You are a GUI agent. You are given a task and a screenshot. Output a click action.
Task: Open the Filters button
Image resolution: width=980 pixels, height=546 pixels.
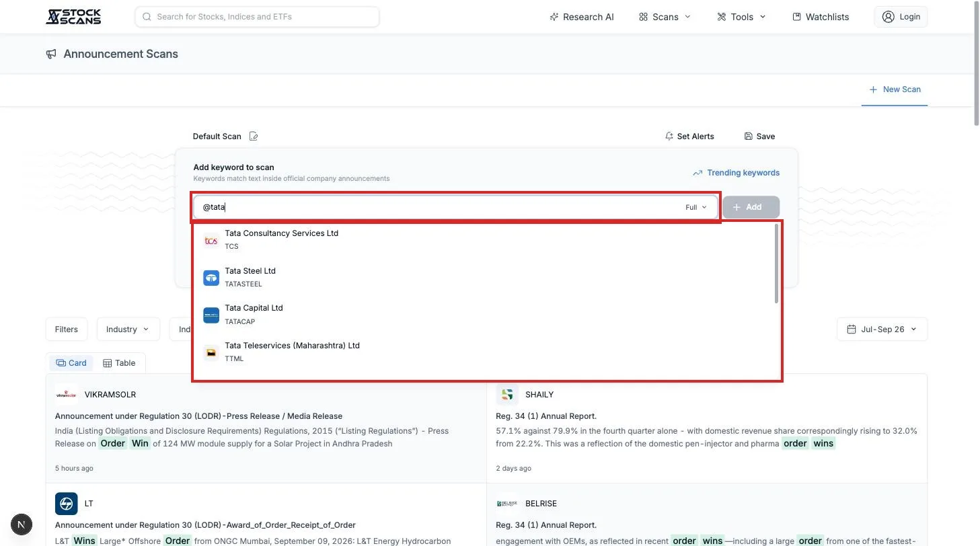[x=67, y=329]
